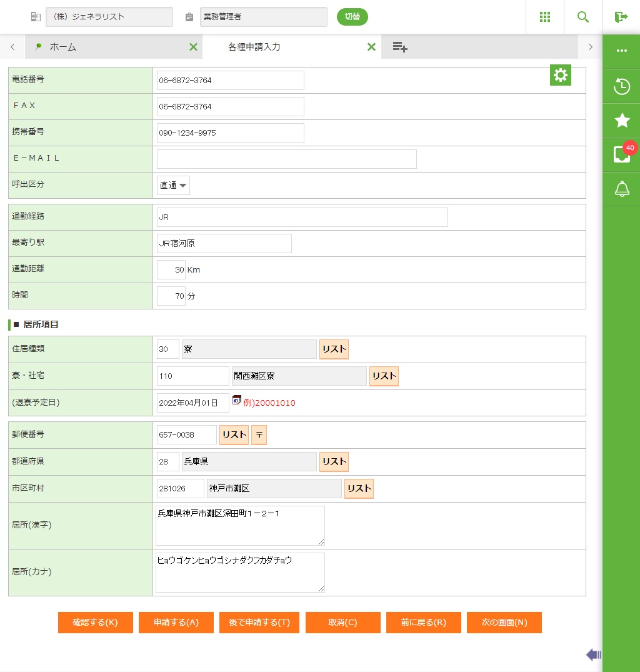This screenshot has width=640, height=672.
Task: Open the history clock icon in sidebar
Action: (x=621, y=86)
